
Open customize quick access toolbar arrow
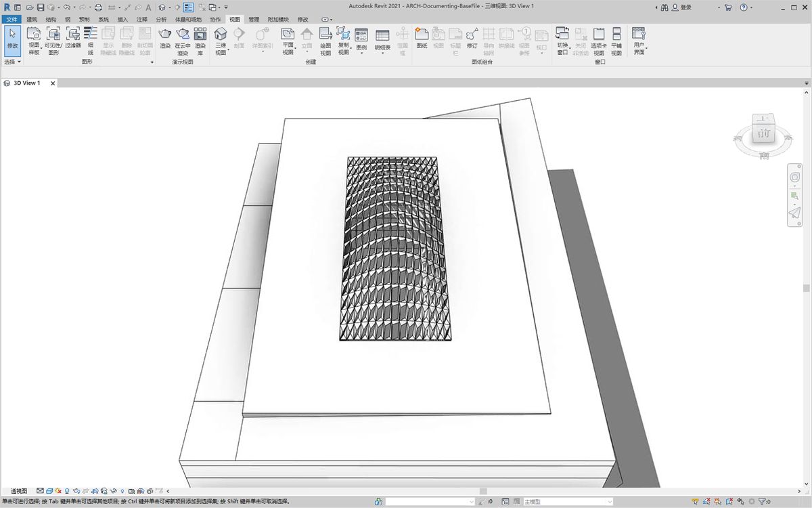point(226,7)
